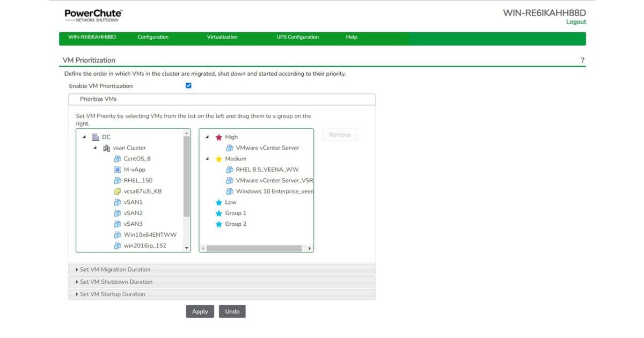Open the UPS Configuration menu
Image resolution: width=644 pixels, height=338 pixels.
[x=297, y=38]
